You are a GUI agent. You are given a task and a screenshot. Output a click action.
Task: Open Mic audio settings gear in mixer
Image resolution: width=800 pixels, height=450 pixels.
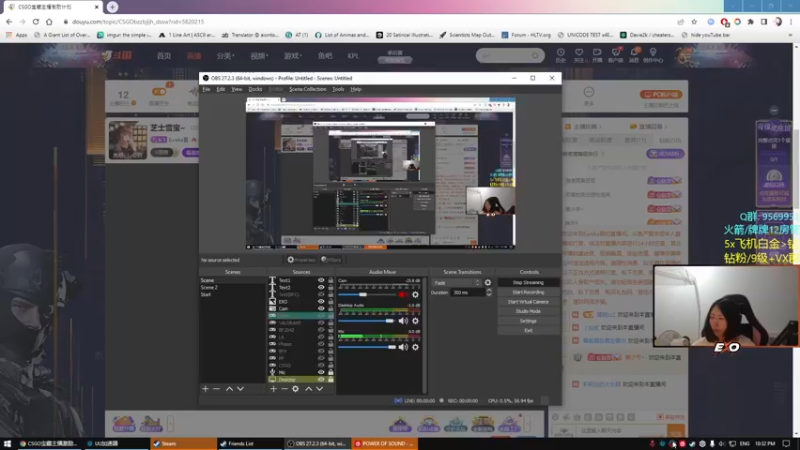coord(415,347)
